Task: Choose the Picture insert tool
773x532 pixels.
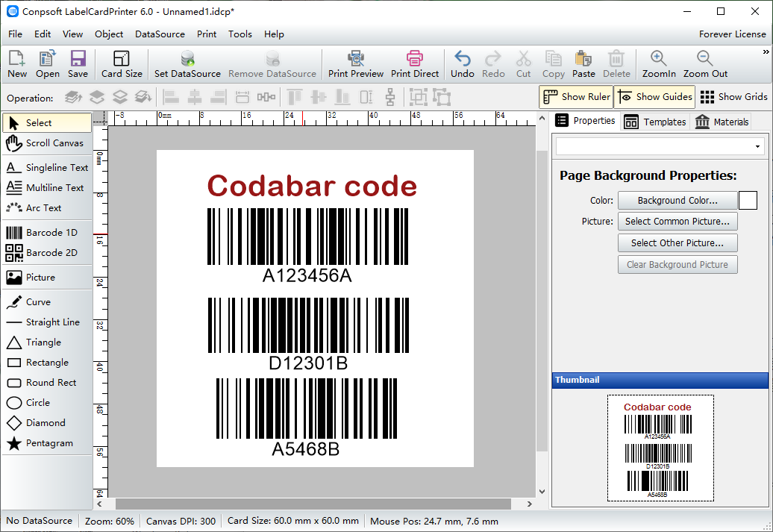Action: [47, 277]
